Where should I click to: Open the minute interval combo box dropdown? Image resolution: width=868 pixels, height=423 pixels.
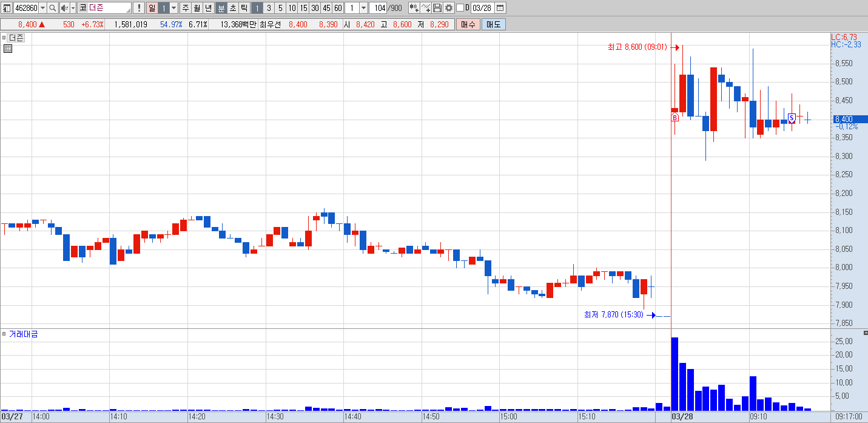point(363,8)
